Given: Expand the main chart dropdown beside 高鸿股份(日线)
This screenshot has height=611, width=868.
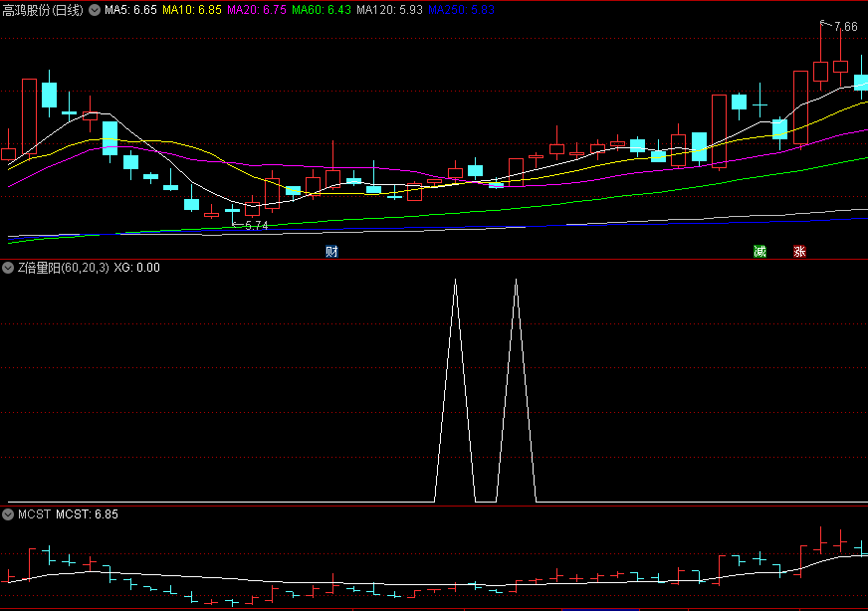Looking at the screenshot, I should click(x=95, y=10).
